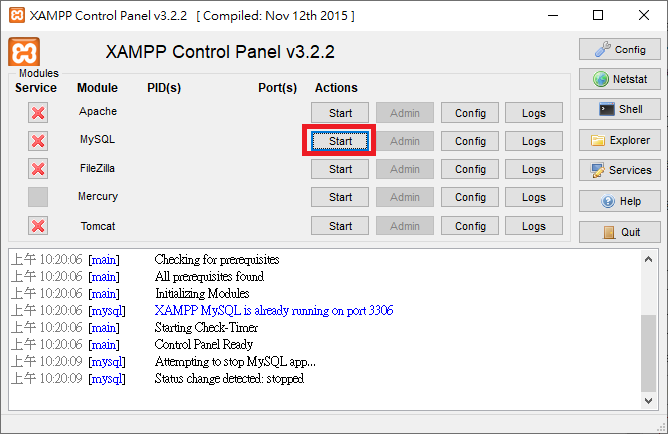This screenshot has width=668, height=434.
Task: Click the Tomcat module label
Action: tap(98, 226)
